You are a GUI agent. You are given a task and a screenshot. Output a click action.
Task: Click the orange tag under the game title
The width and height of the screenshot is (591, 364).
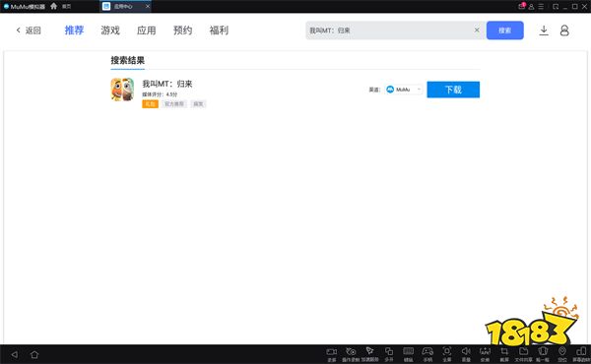(x=150, y=104)
